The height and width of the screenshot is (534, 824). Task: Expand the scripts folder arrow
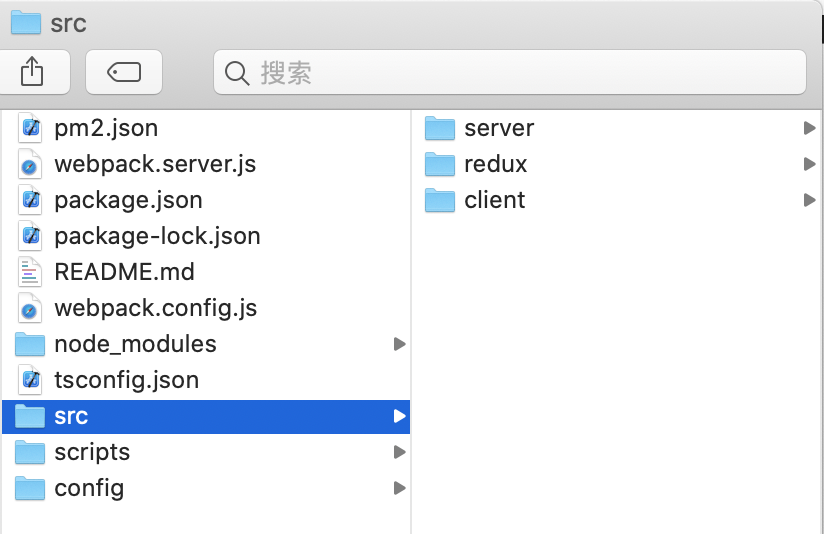[399, 452]
